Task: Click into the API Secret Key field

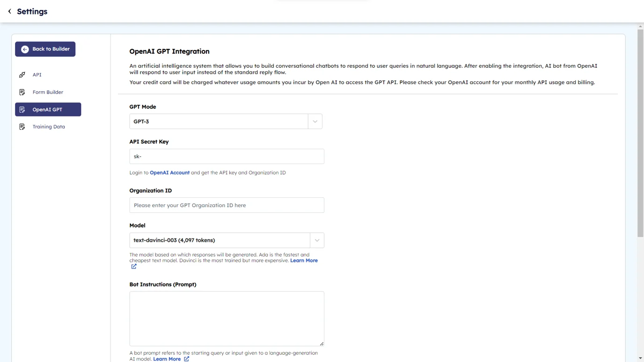Action: click(227, 157)
